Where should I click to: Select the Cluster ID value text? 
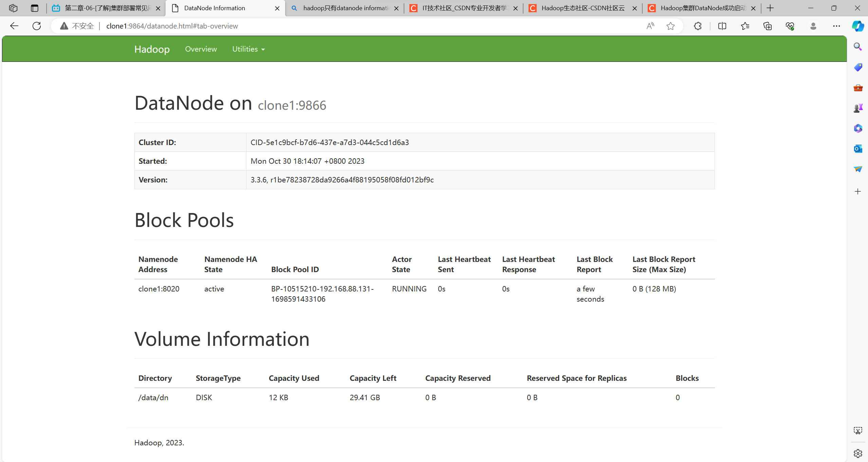pyautogui.click(x=330, y=142)
